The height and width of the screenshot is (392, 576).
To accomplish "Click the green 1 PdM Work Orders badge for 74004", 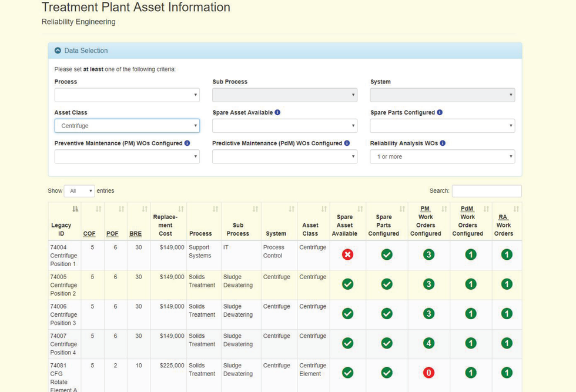I will (470, 255).
